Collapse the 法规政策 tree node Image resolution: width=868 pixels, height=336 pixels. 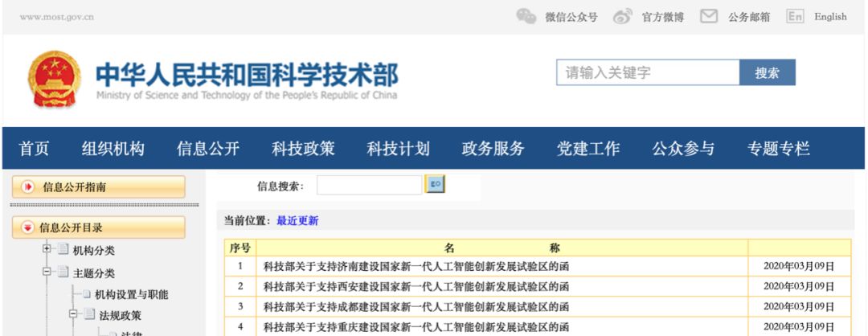tap(73, 313)
